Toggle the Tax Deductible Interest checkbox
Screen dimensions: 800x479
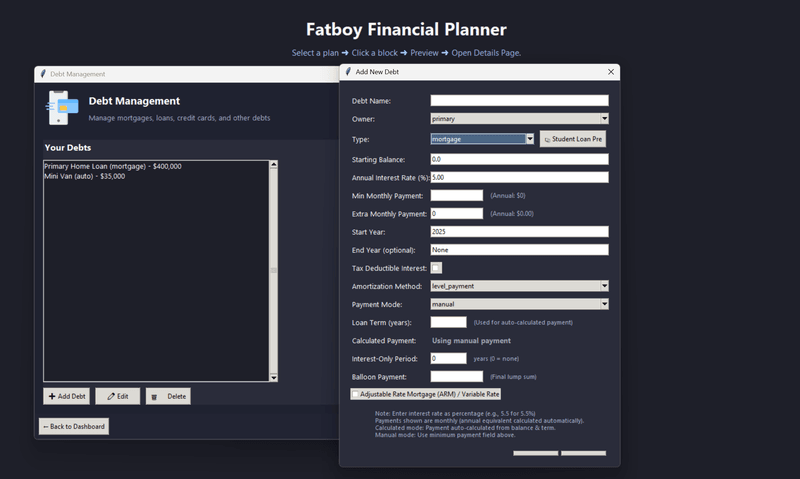pyautogui.click(x=436, y=268)
